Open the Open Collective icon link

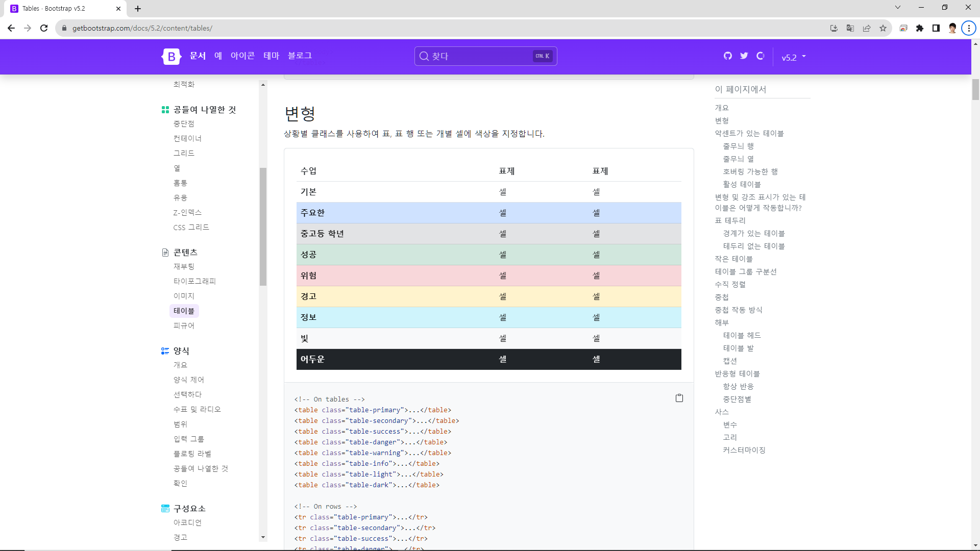761,56
